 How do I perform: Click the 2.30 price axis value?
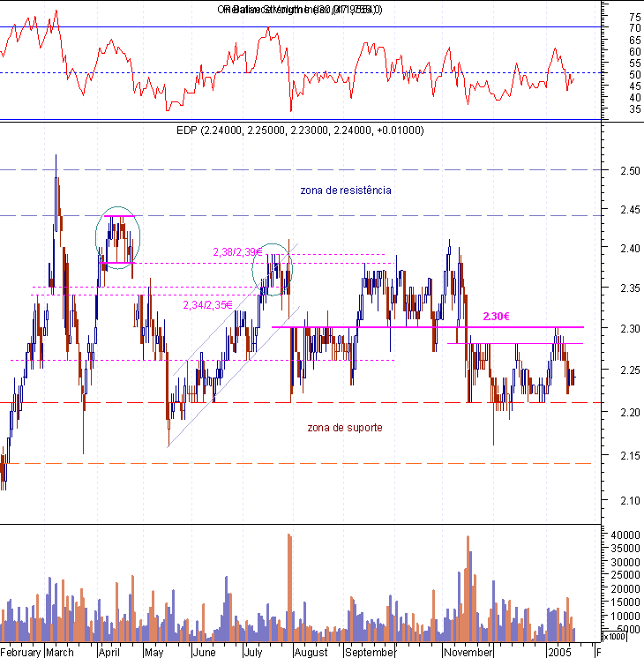click(x=630, y=329)
